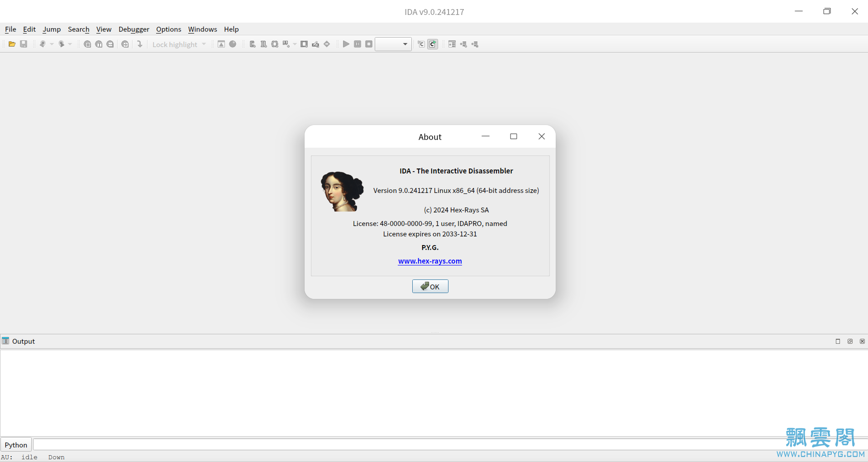Expand the jump forward history arrow
868x462 pixels.
point(70,44)
